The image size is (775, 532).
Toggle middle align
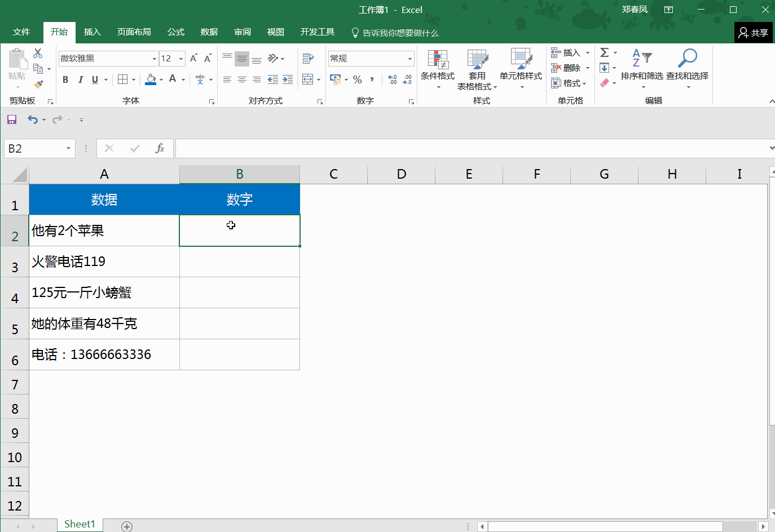(x=242, y=59)
